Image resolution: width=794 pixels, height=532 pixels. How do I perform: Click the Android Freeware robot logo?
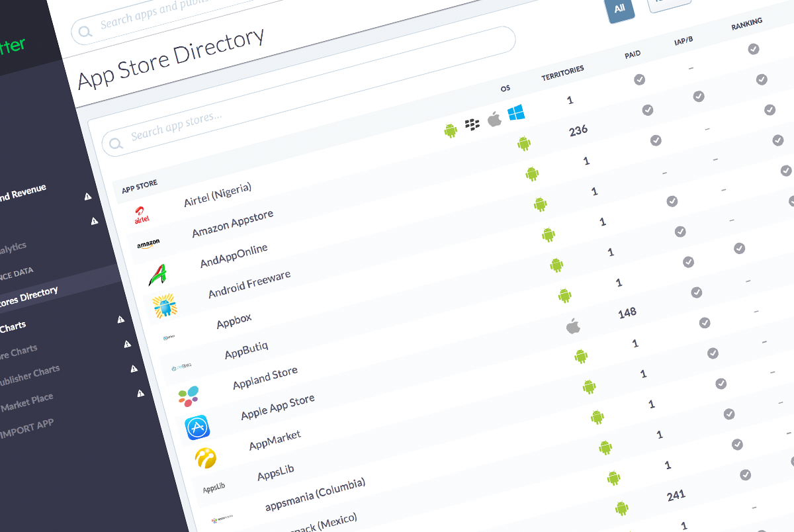pos(164,306)
